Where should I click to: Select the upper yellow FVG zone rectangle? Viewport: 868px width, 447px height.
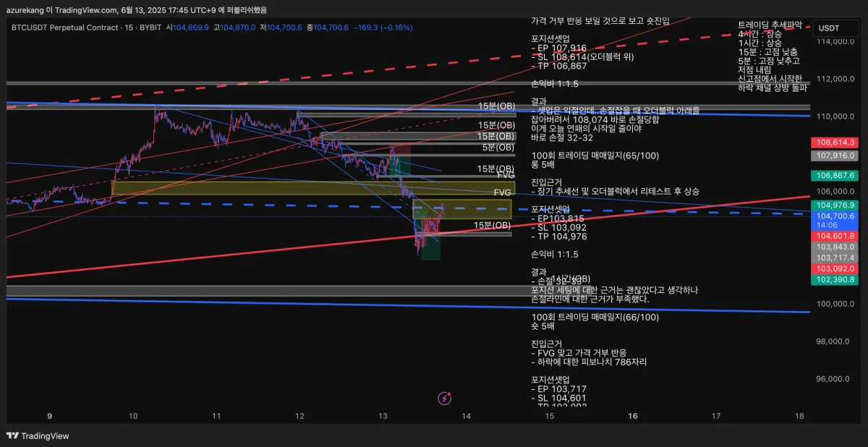click(x=313, y=188)
